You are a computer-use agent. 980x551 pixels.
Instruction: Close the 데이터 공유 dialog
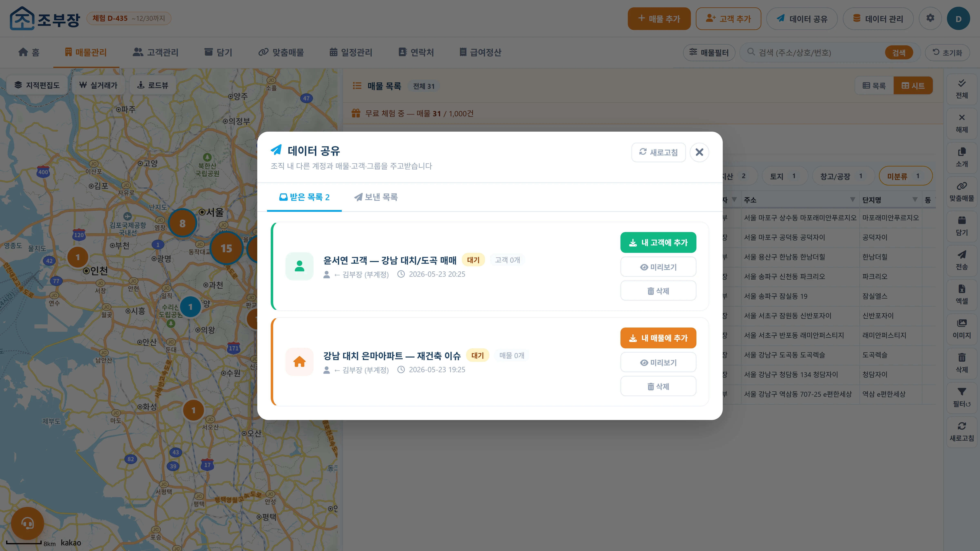[699, 152]
